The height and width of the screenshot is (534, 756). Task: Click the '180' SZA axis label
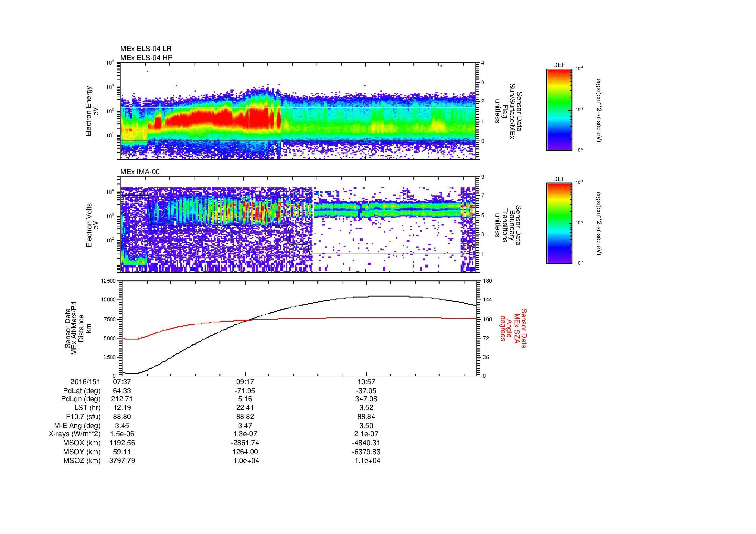[x=487, y=281]
